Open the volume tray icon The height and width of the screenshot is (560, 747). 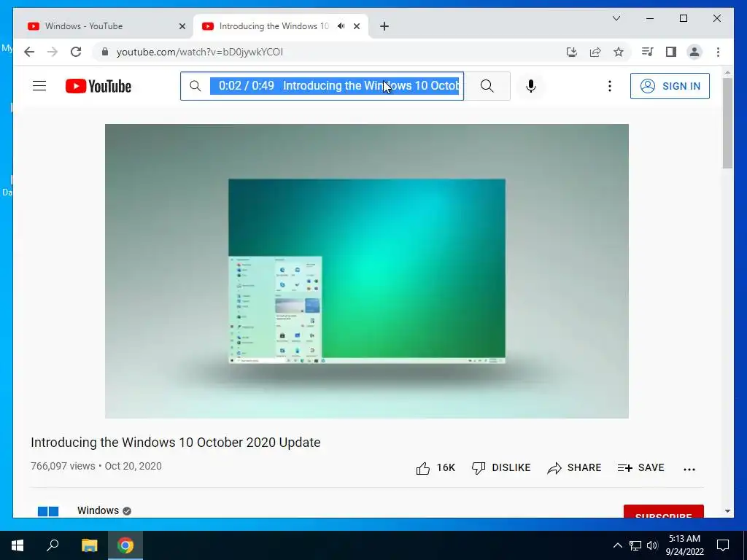652,545
